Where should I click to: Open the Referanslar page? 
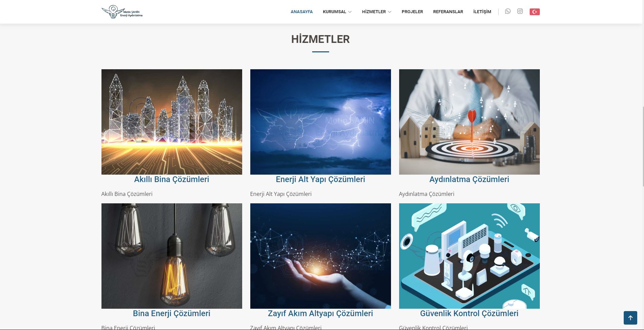pyautogui.click(x=448, y=12)
